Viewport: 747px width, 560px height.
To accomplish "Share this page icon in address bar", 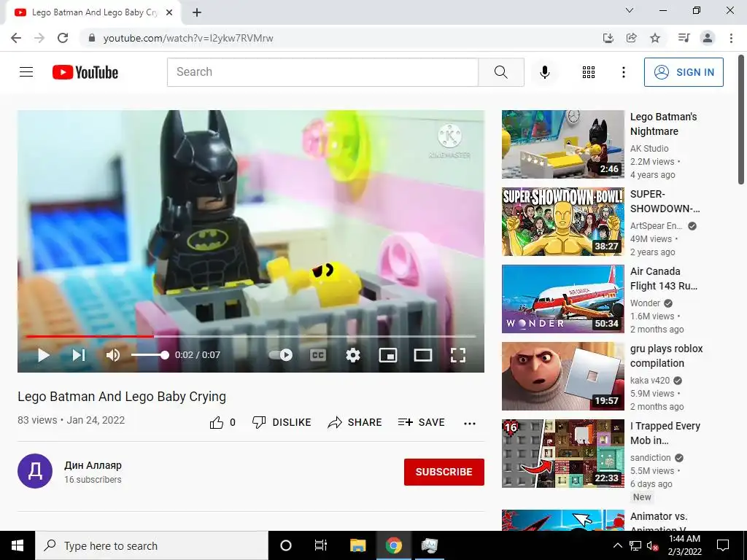I will [632, 38].
